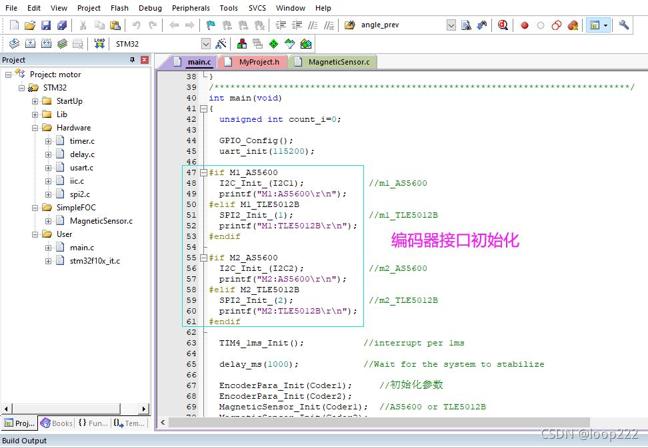Start debug session icon
Screen dimensions: 648x448
pos(503,25)
